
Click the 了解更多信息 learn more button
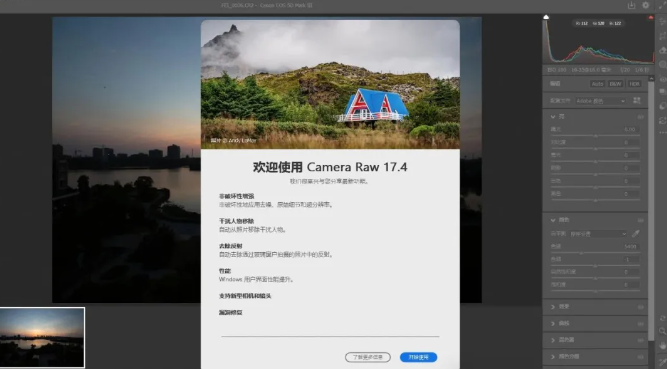tap(368, 357)
